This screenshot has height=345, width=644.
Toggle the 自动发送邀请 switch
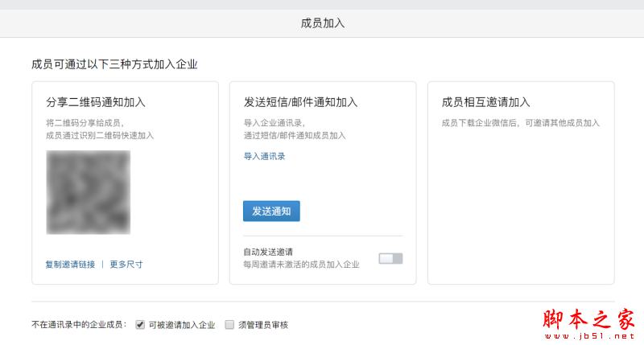(x=390, y=258)
